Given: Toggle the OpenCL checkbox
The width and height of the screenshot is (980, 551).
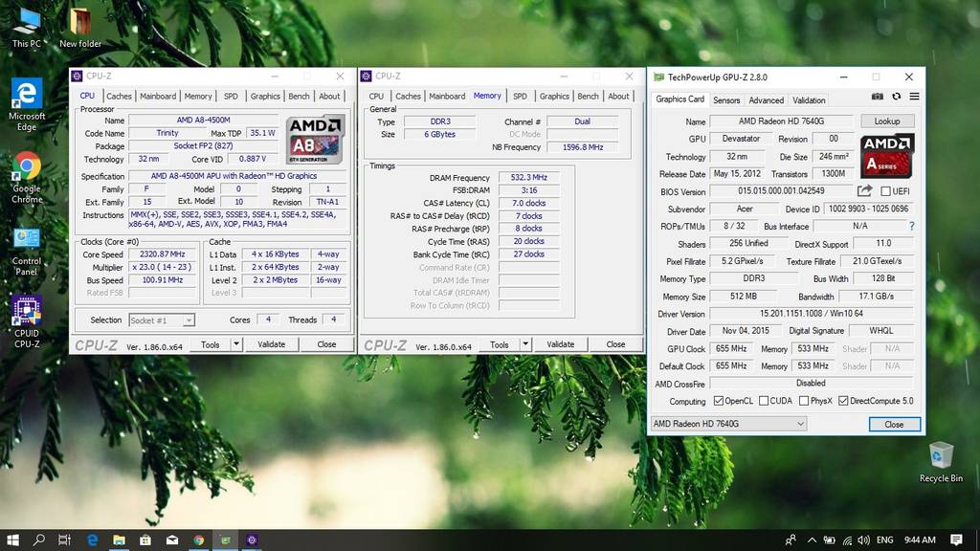Looking at the screenshot, I should pyautogui.click(x=719, y=401).
